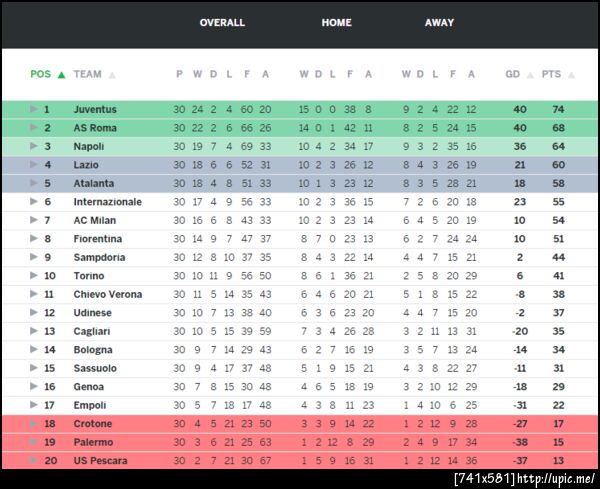
Task: Open the Chievo Verona team link
Action: click(x=107, y=295)
